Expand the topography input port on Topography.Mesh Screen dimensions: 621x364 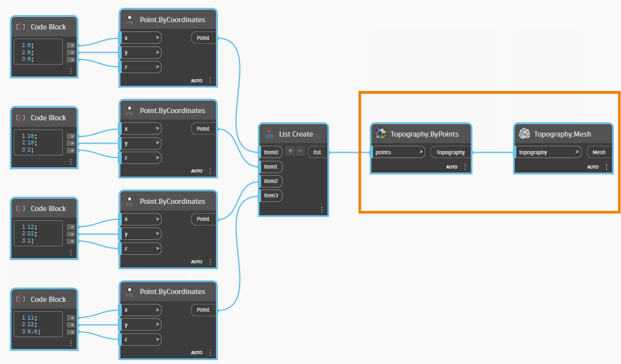coord(577,152)
